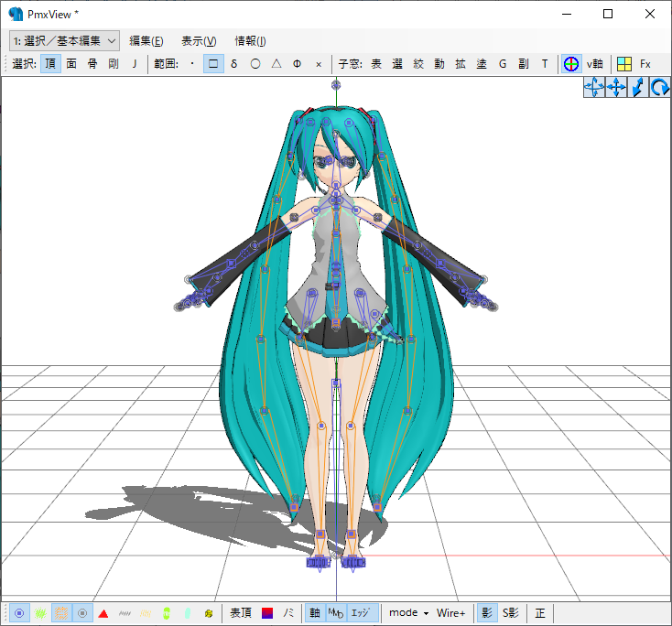Toggle the 影 shadow display
This screenshot has height=626, width=672.
(x=487, y=613)
